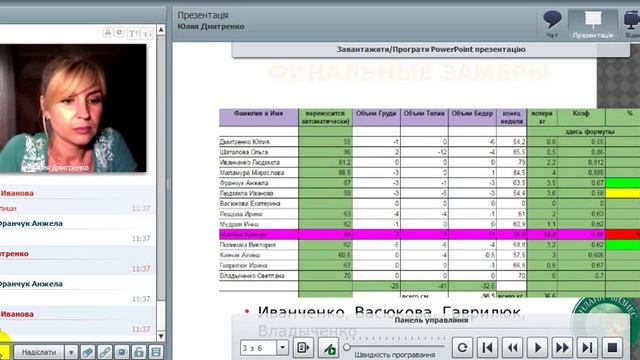The image size is (640, 360).
Task: Open the dropdown arrow next to Надіслати
Action: click(71, 352)
